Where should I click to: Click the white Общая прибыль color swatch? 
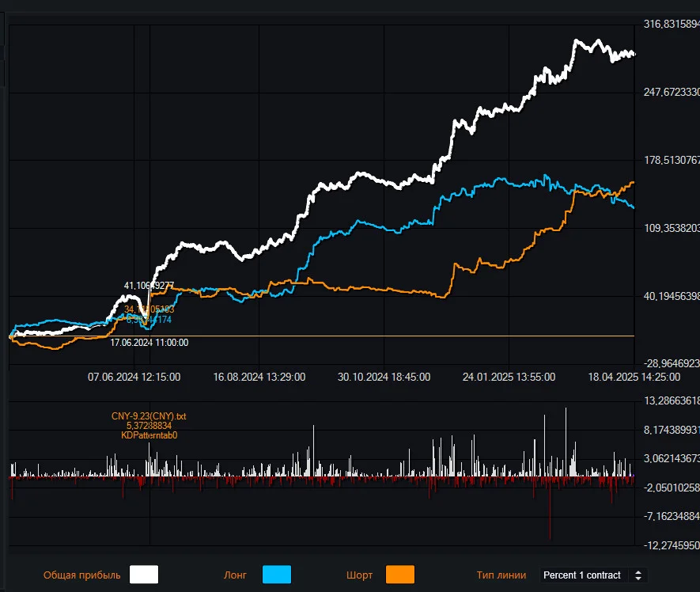click(144, 575)
